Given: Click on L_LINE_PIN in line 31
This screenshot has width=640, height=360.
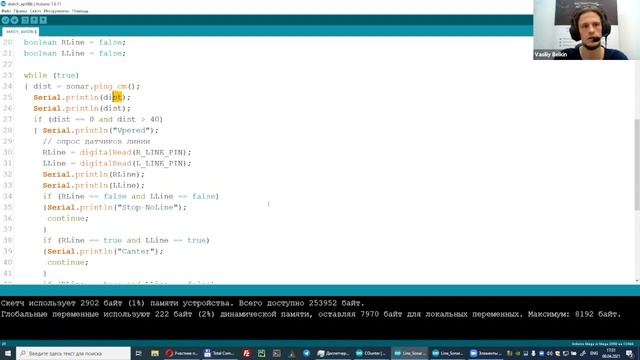Looking at the screenshot, I should (159, 163).
